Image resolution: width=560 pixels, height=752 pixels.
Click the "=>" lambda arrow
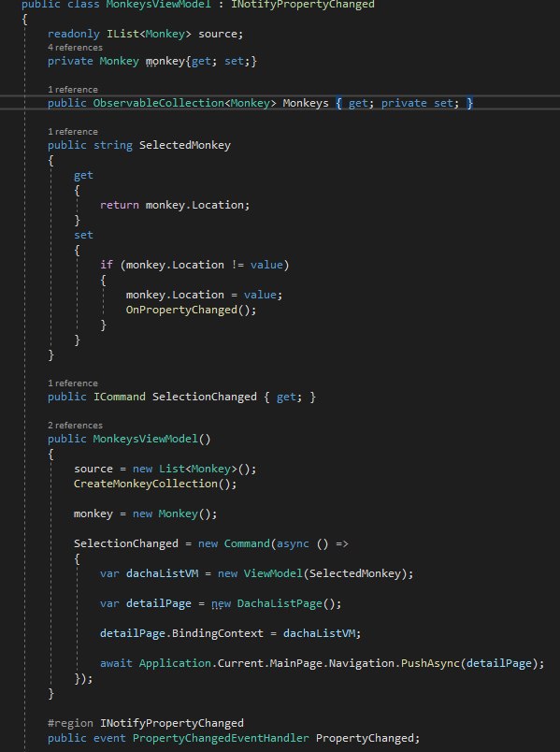342,543
